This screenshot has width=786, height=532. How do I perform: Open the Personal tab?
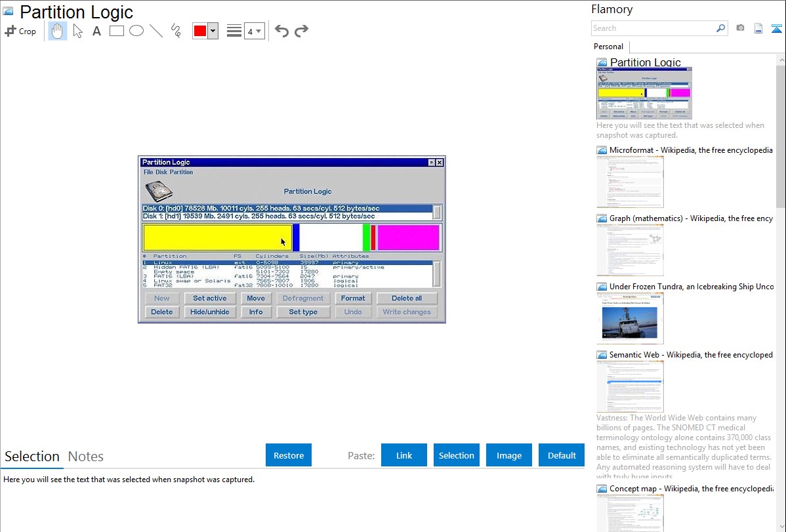coord(609,47)
